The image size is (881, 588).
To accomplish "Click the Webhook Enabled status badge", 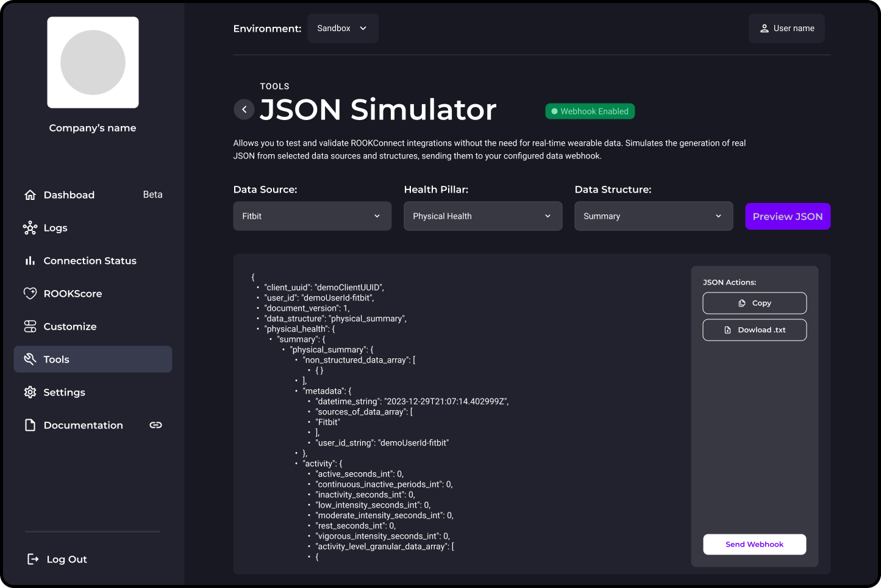I will point(590,111).
